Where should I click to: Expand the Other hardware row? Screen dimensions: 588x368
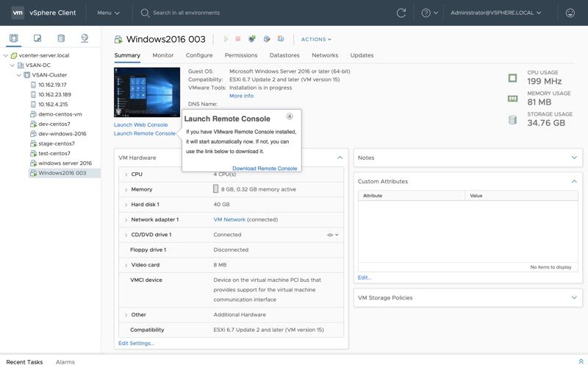point(126,315)
